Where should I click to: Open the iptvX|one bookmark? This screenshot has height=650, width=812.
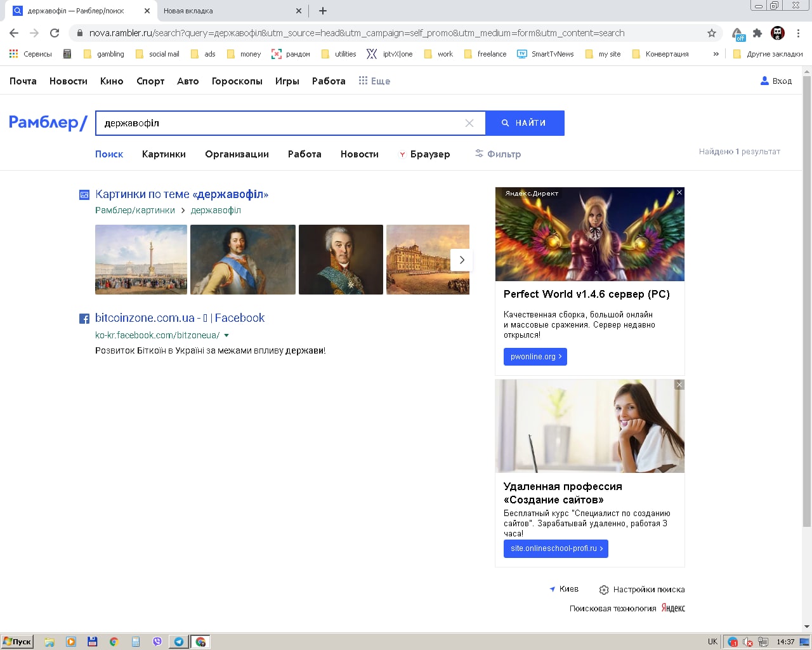[x=390, y=54]
